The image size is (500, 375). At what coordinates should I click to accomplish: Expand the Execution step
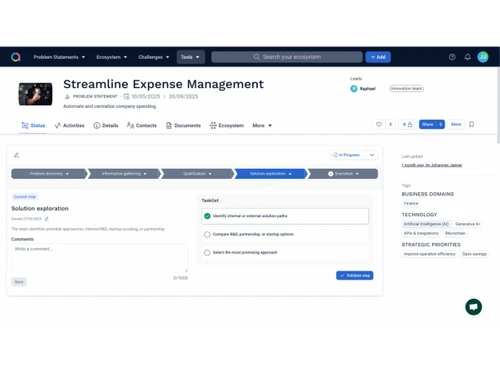tap(343, 174)
